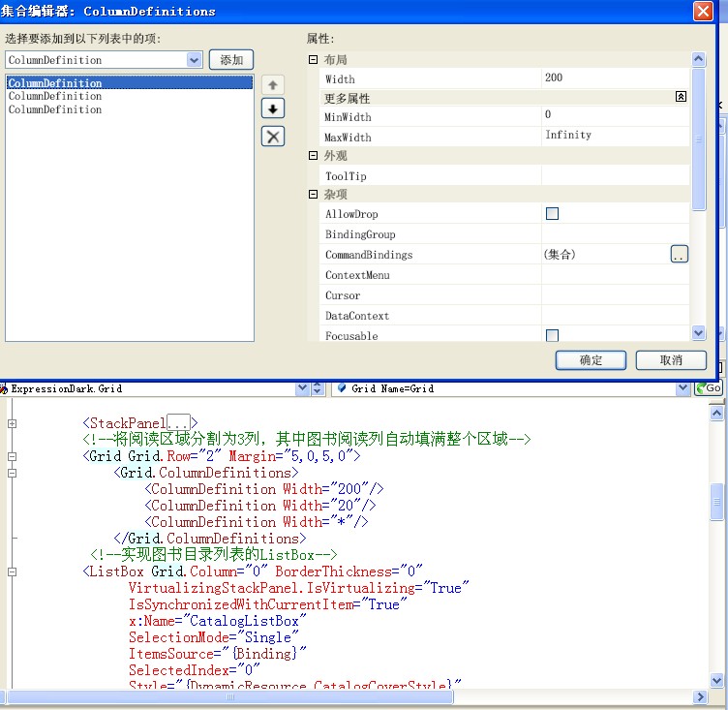Collapse the 布局 property category
The image size is (728, 710).
(x=313, y=59)
